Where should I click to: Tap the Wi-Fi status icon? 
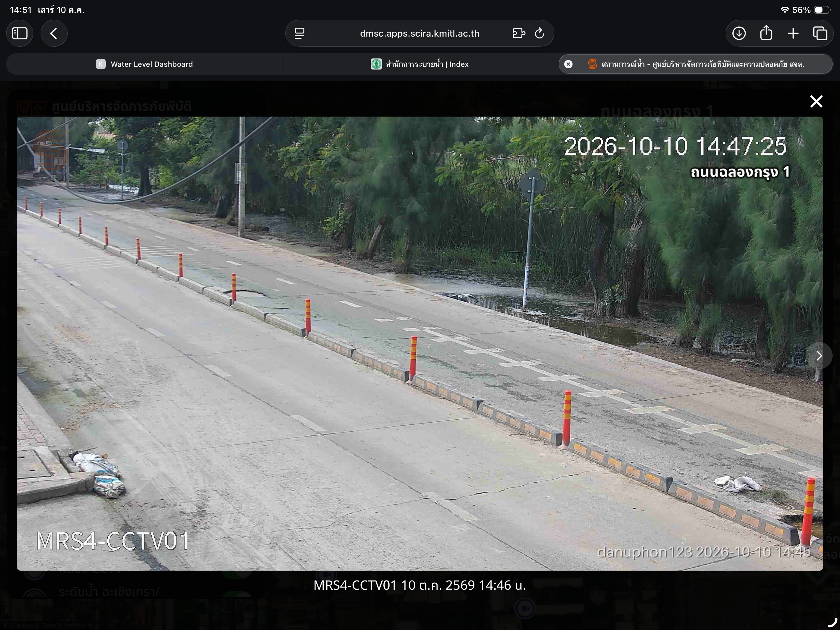(784, 10)
